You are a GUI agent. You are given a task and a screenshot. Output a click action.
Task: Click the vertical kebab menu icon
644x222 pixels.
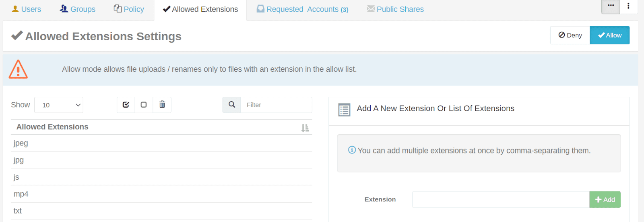tap(628, 6)
